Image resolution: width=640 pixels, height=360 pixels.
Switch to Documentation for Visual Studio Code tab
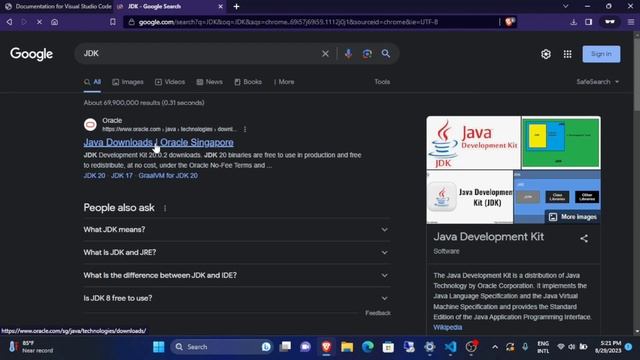pyautogui.click(x=58, y=7)
